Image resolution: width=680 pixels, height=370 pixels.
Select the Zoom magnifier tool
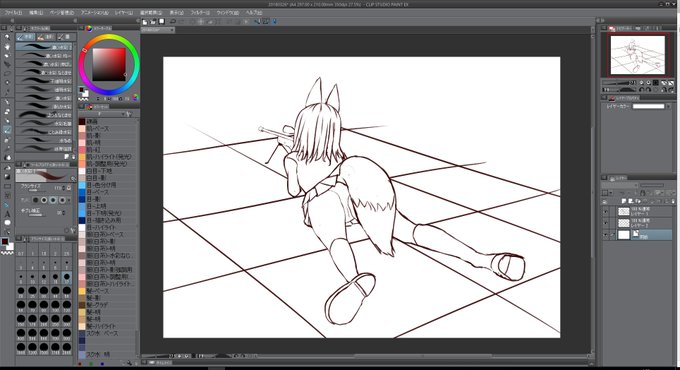pos(7,37)
